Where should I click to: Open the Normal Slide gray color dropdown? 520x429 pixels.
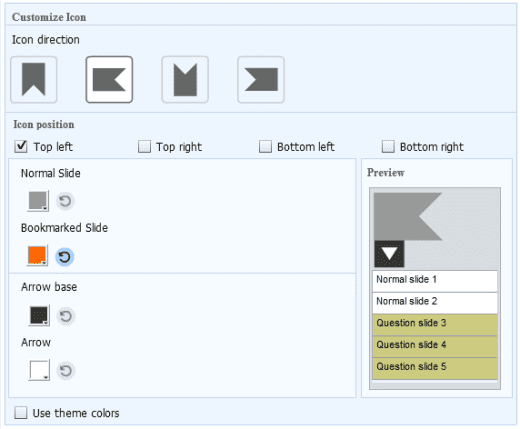(38, 201)
